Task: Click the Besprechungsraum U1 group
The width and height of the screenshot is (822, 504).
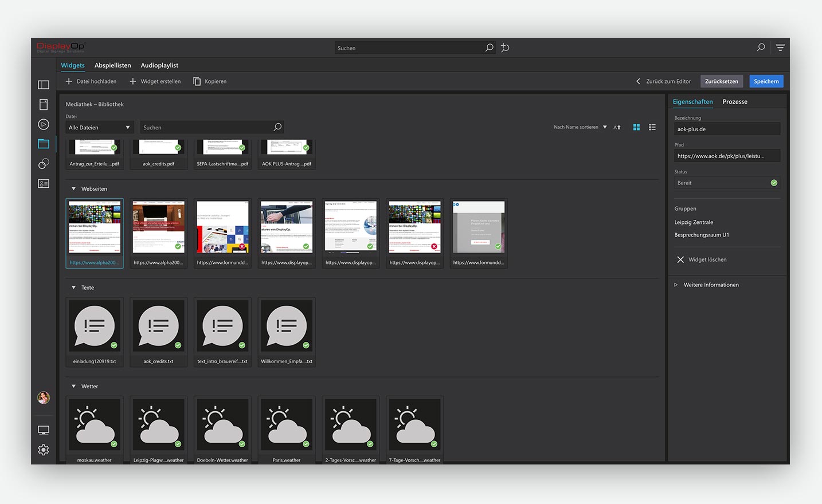Action: tap(702, 235)
